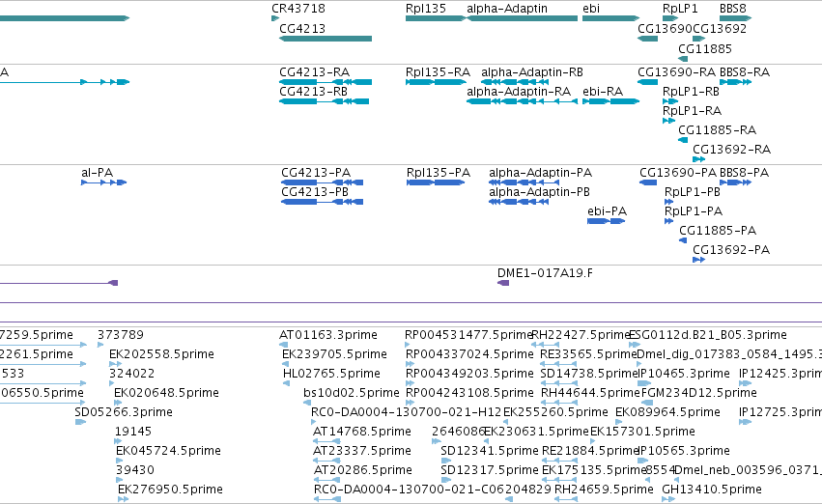822x504 pixels.
Task: Click the IP10565.3prime EST label
Action: 684,451
